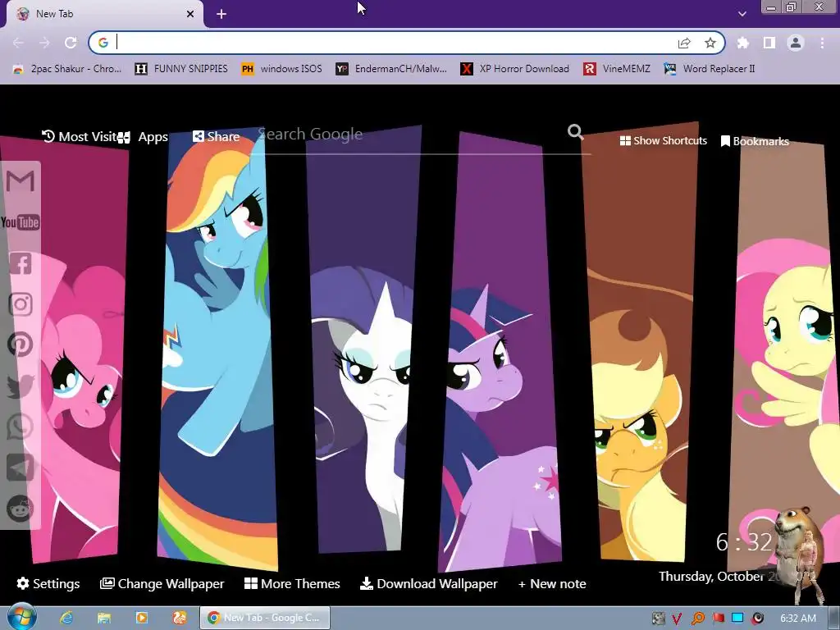Open the Chrome profile avatar
This screenshot has height=630, width=840.
coord(796,43)
